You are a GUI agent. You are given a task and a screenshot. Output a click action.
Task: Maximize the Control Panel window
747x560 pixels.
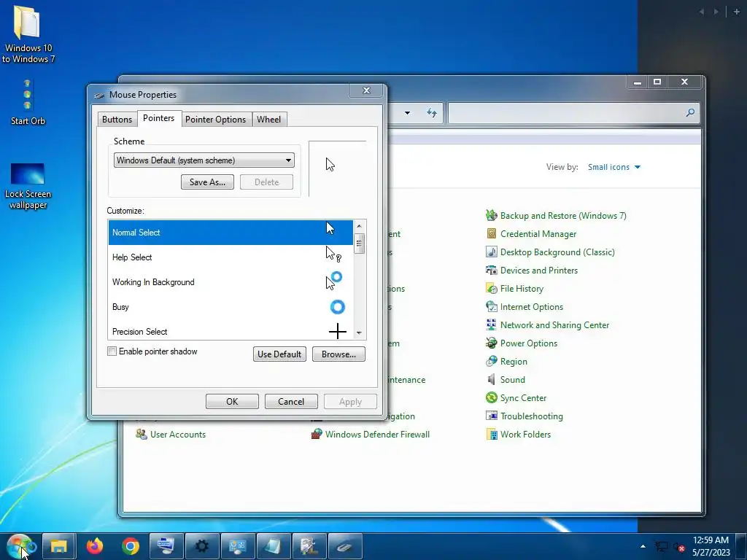[x=657, y=82]
